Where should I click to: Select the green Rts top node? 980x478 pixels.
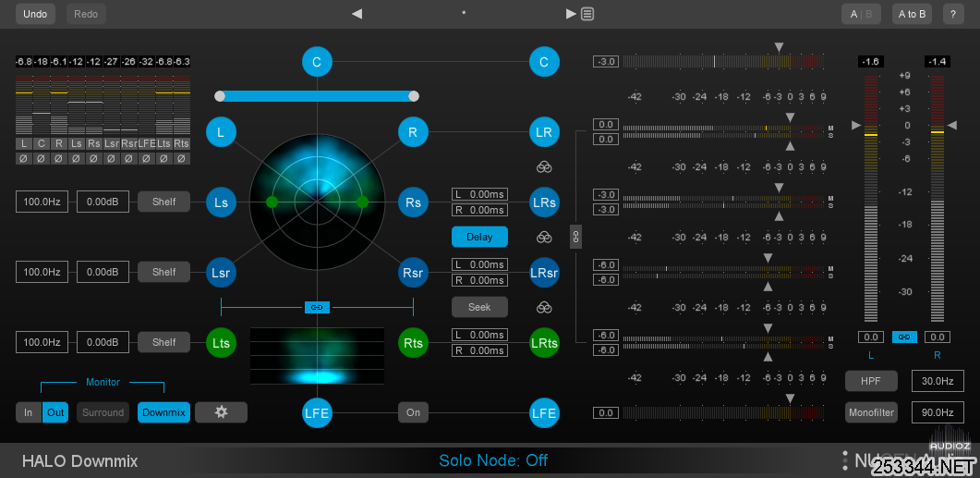click(x=413, y=343)
